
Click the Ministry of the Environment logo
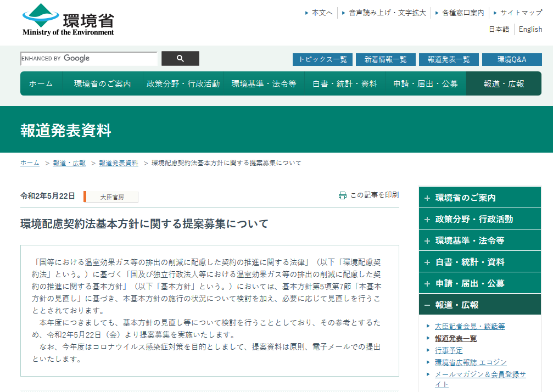click(69, 20)
